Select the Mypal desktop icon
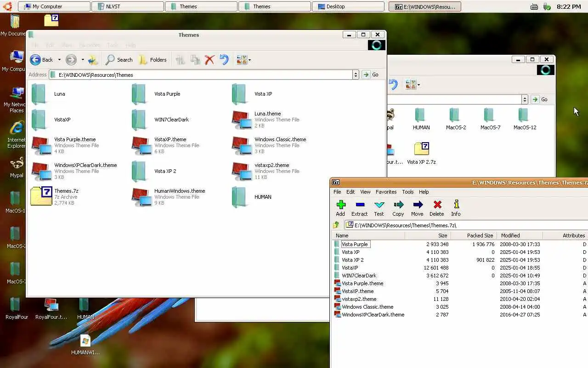Screen dimensions: 588x368 (17, 168)
